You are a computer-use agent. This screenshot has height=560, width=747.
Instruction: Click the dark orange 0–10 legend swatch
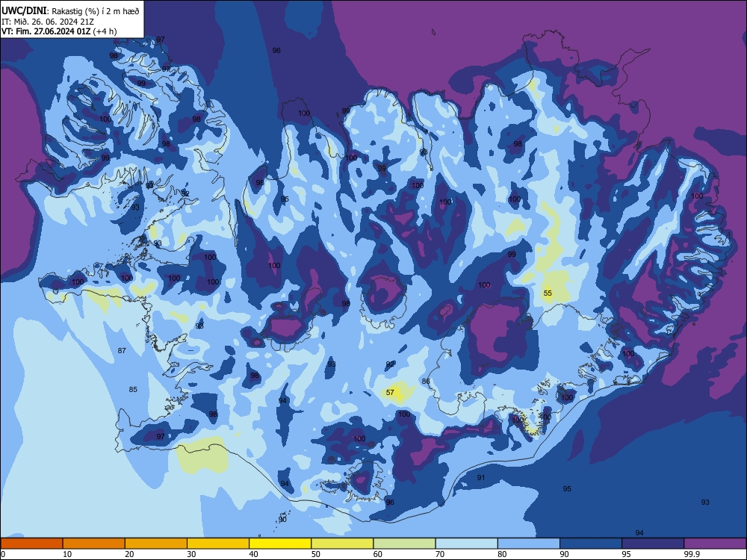tap(31, 544)
